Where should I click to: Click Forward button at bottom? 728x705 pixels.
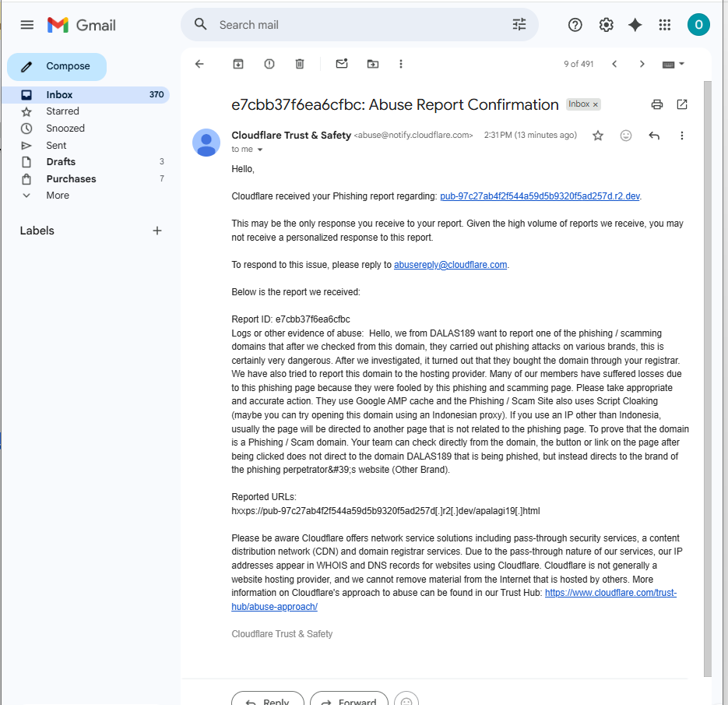click(x=349, y=699)
